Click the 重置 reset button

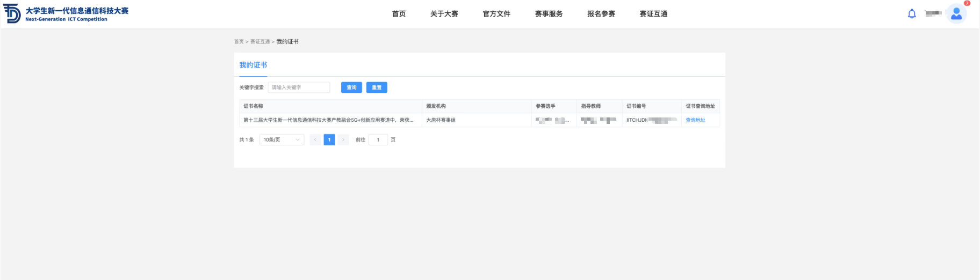pos(377,87)
